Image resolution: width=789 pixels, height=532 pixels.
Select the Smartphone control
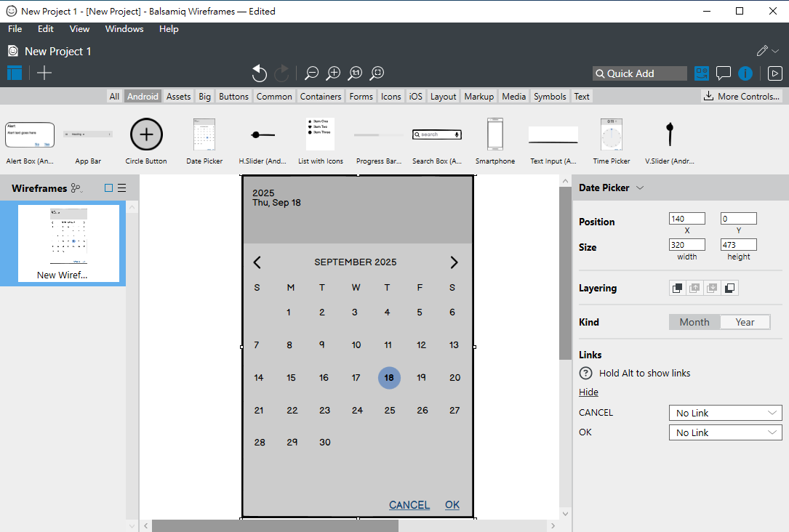(495, 142)
